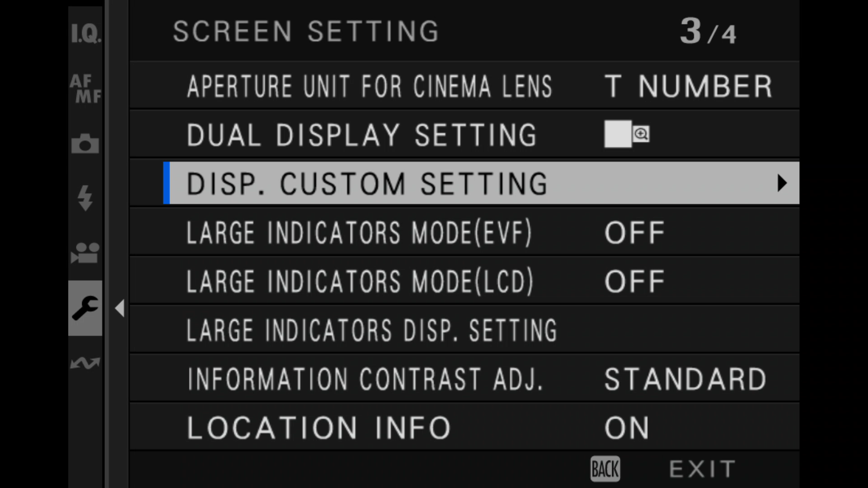The image size is (868, 488).
Task: Click the dual display magnifier icon
Action: (641, 134)
